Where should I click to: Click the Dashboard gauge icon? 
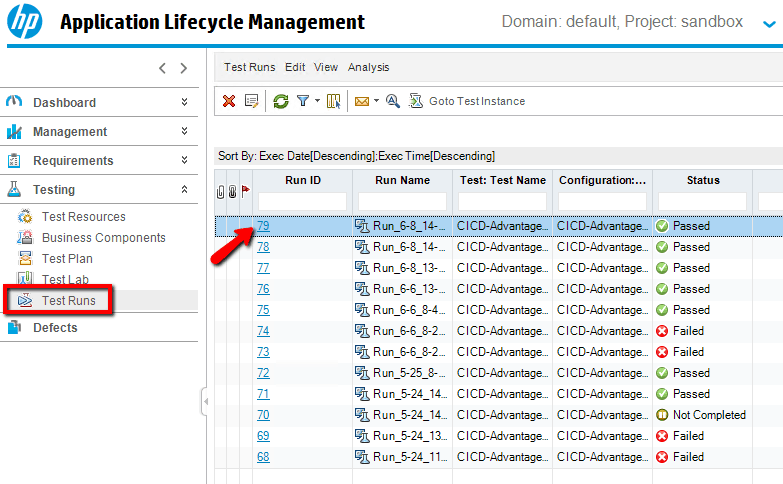(x=14, y=102)
